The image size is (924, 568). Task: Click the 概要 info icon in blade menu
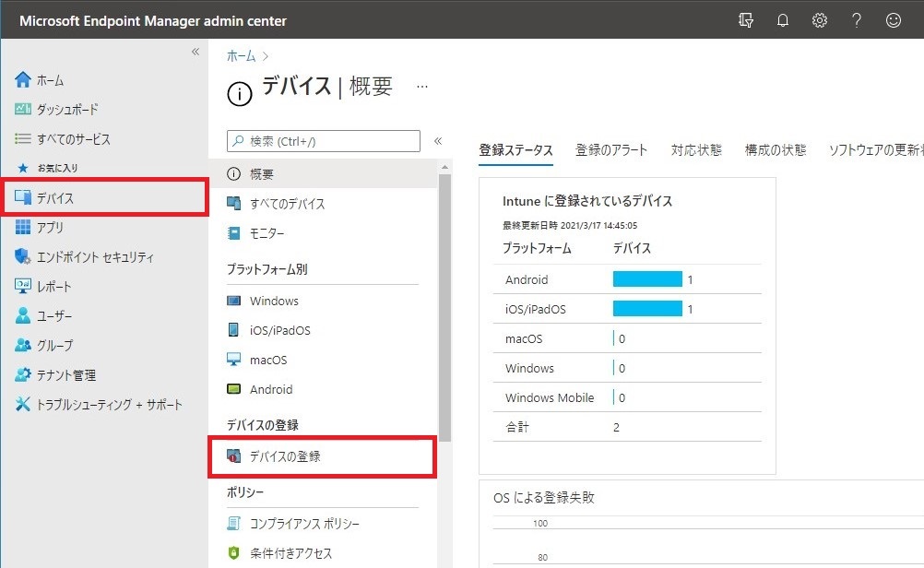[233, 174]
